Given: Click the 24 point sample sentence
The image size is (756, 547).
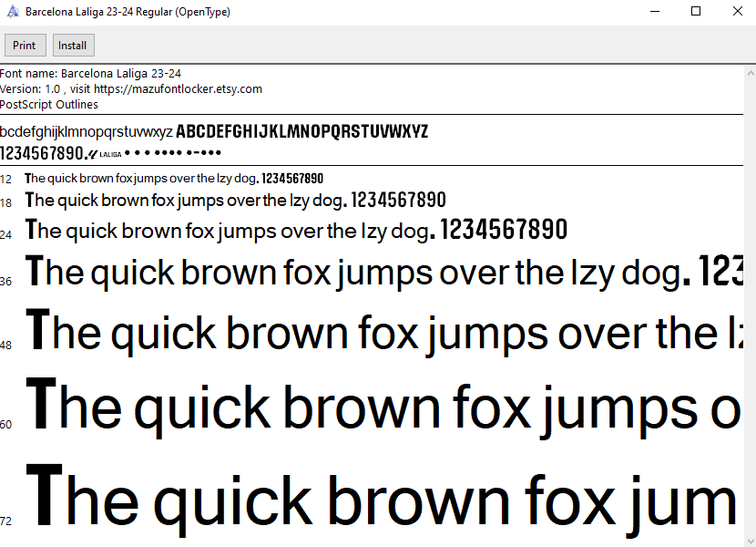Looking at the screenshot, I should click(x=296, y=230).
